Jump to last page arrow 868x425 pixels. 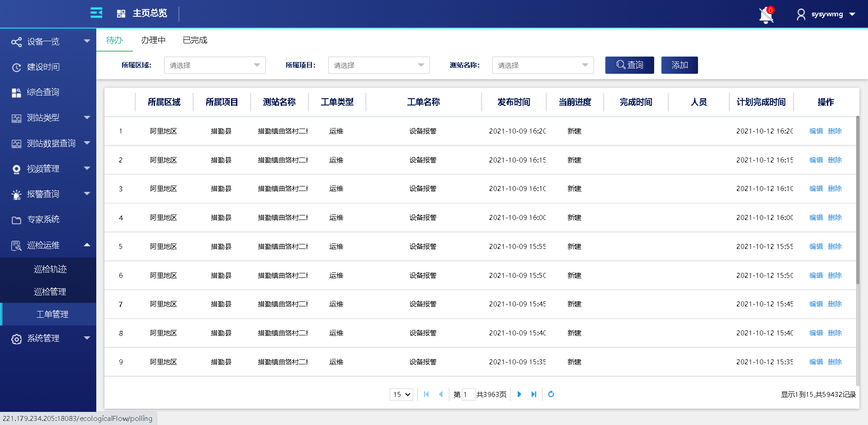point(534,394)
